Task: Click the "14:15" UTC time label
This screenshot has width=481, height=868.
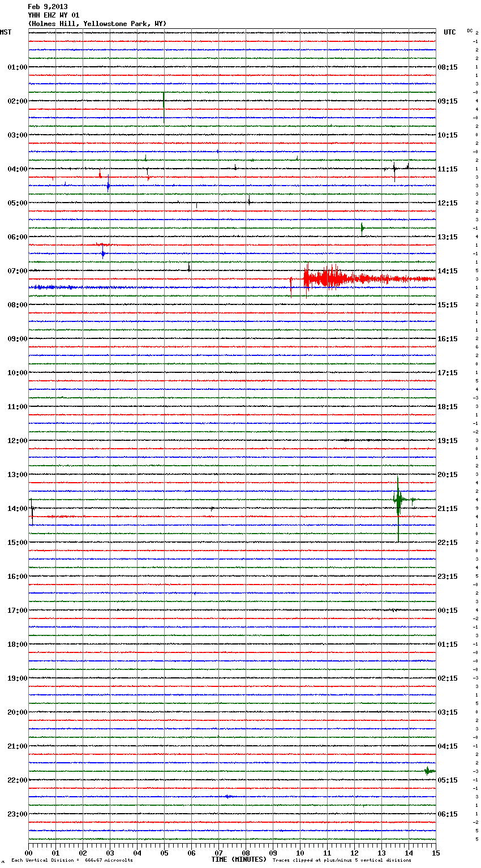Action: coord(448,271)
